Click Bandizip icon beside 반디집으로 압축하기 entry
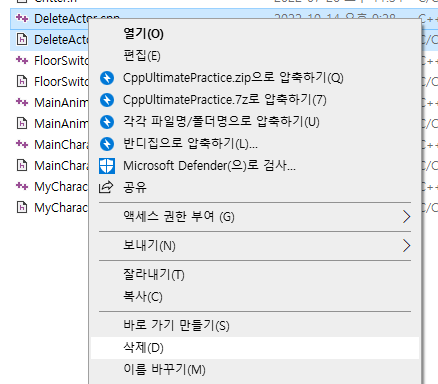The width and height of the screenshot is (438, 384). point(107,144)
